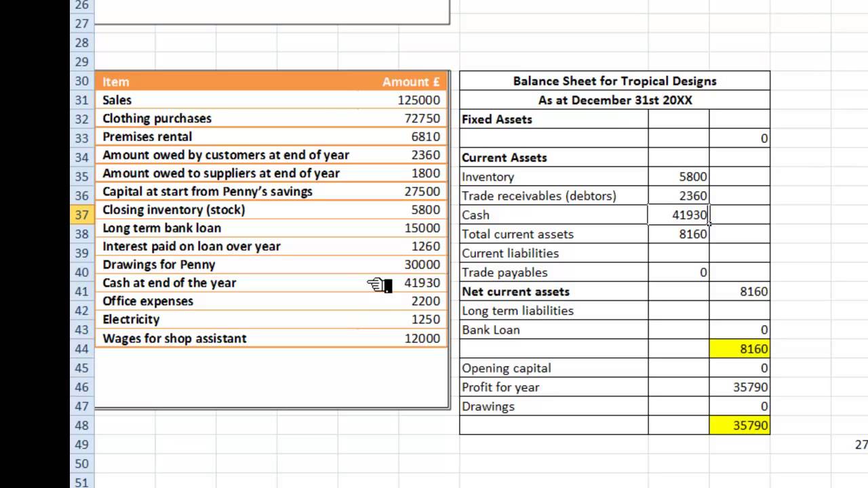Screen dimensions: 868x488
Task: Select row header 44
Action: [81, 349]
